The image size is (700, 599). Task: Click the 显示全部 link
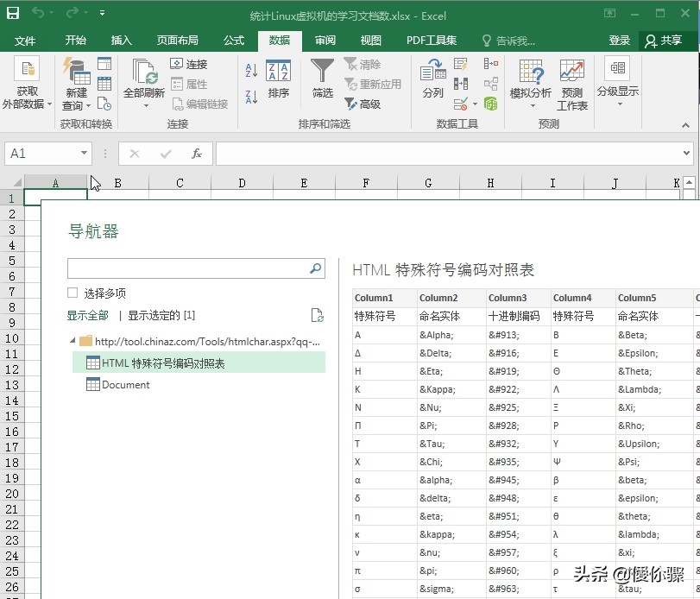[88, 316]
